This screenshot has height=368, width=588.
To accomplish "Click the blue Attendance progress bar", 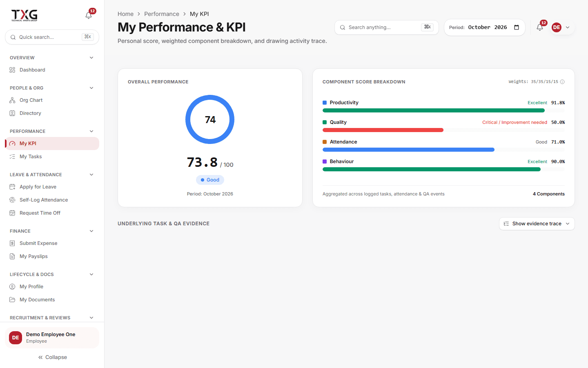I will coord(408,150).
